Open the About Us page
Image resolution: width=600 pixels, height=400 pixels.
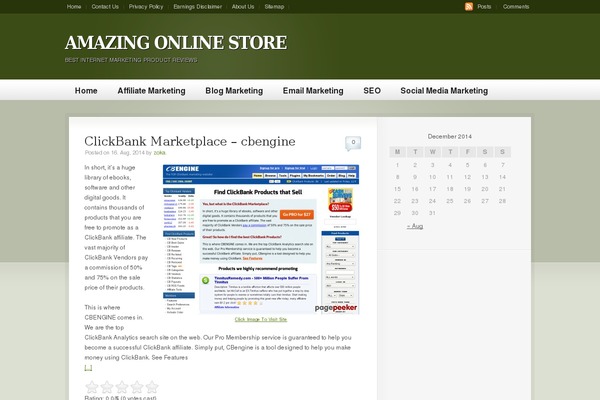pyautogui.click(x=243, y=7)
